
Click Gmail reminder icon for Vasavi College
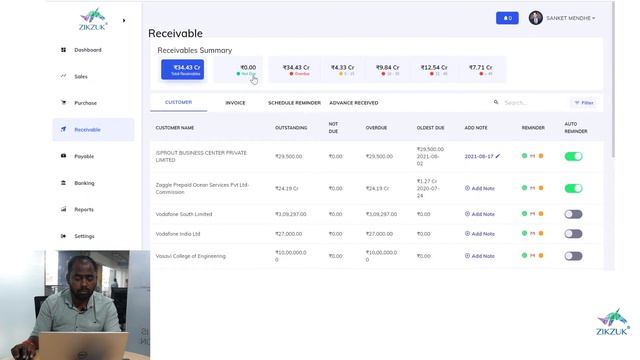pos(532,256)
